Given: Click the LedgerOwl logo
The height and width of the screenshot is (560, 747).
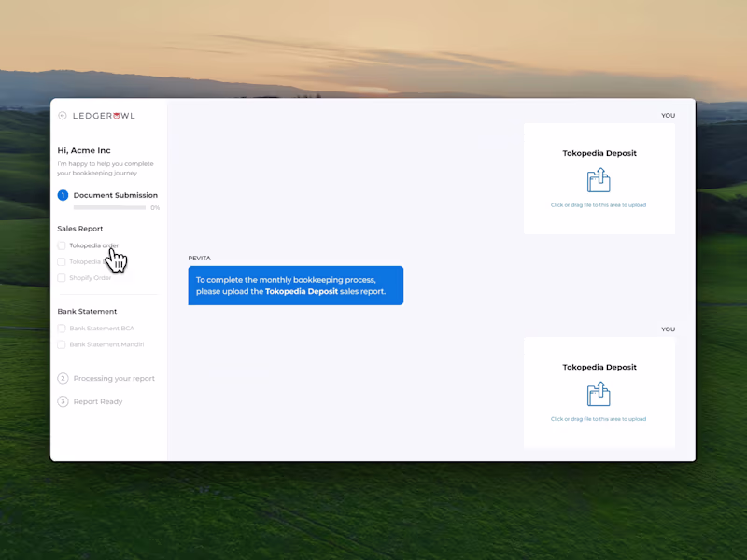Looking at the screenshot, I should (x=104, y=116).
